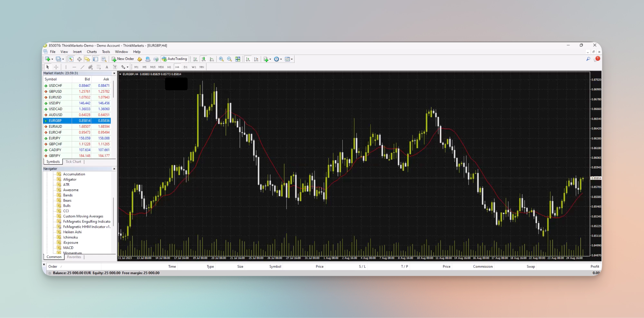Toggle the AutoTrading button
The image size is (644, 318).
tap(174, 59)
